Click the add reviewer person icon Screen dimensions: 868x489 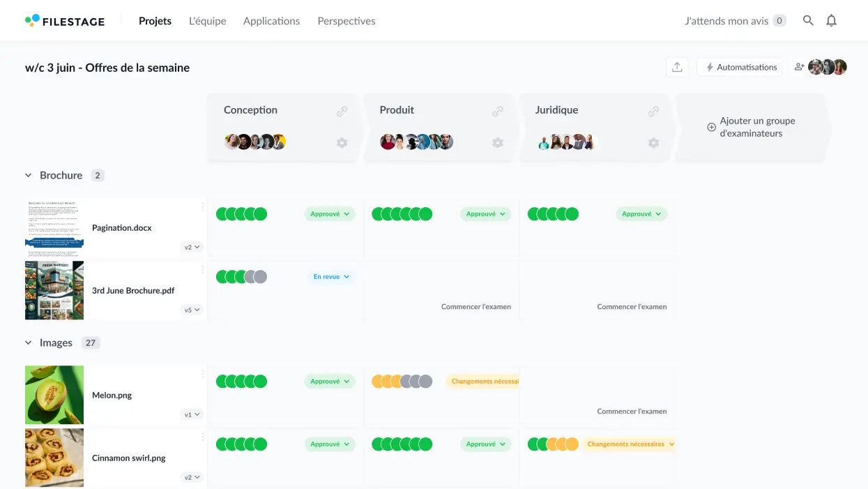click(799, 66)
